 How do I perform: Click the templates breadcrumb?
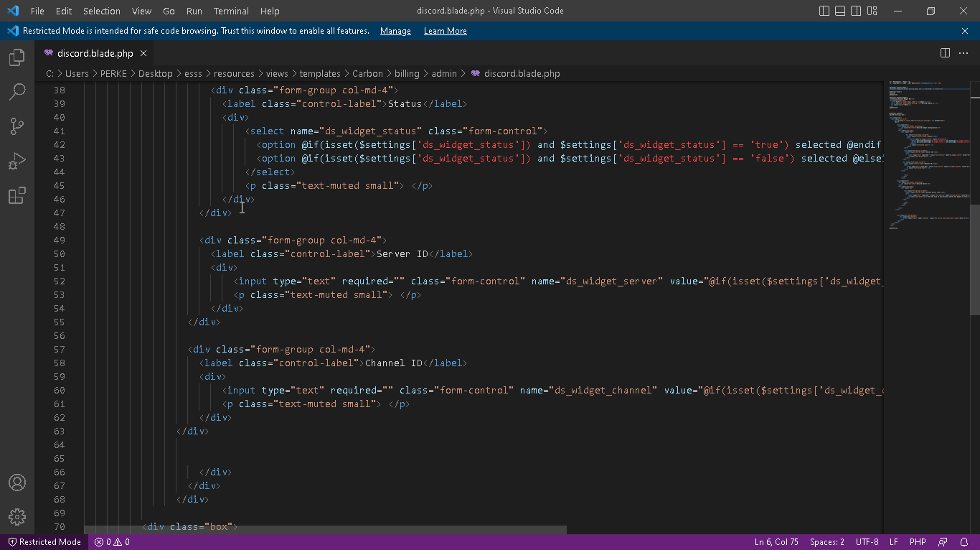pyautogui.click(x=320, y=73)
